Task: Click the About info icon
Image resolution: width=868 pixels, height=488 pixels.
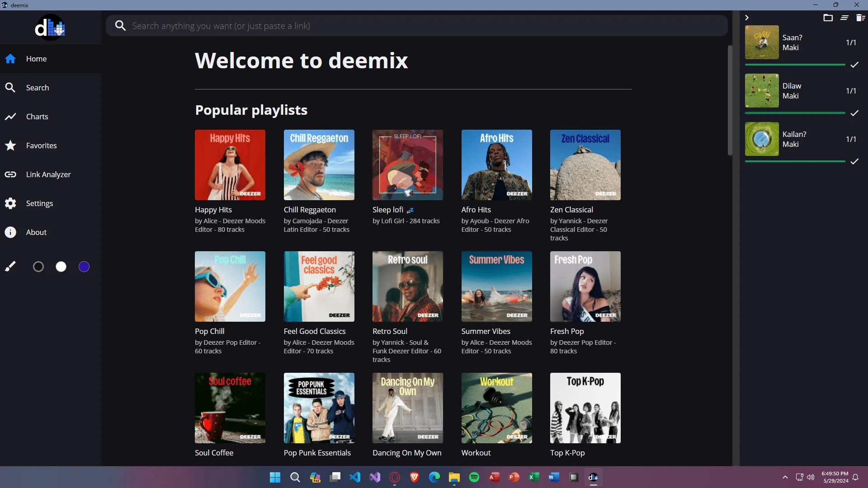Action: coord(10,232)
